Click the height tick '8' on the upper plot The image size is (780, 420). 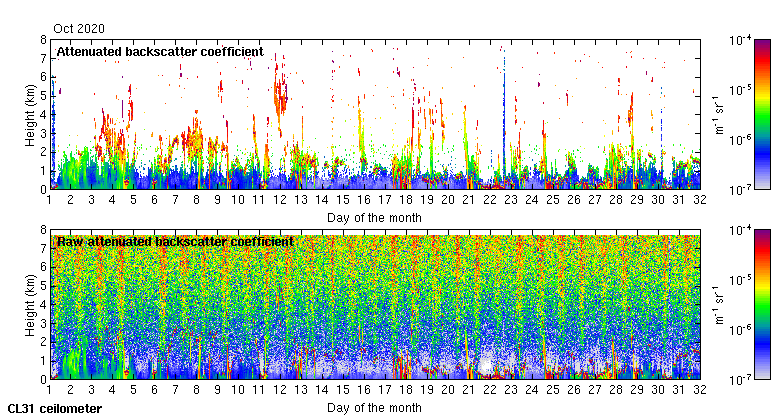click(43, 40)
